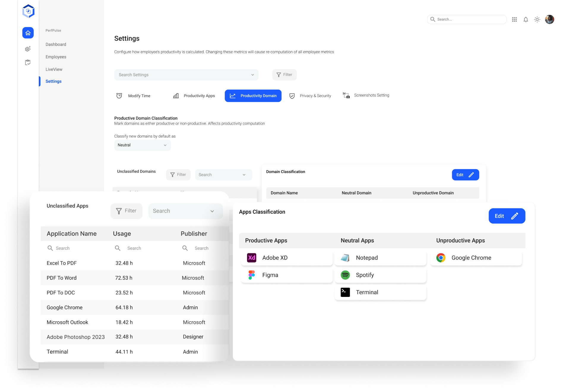Screen dimensions: 563x392
Task: Click the PDF To DOC row
Action: point(135,293)
